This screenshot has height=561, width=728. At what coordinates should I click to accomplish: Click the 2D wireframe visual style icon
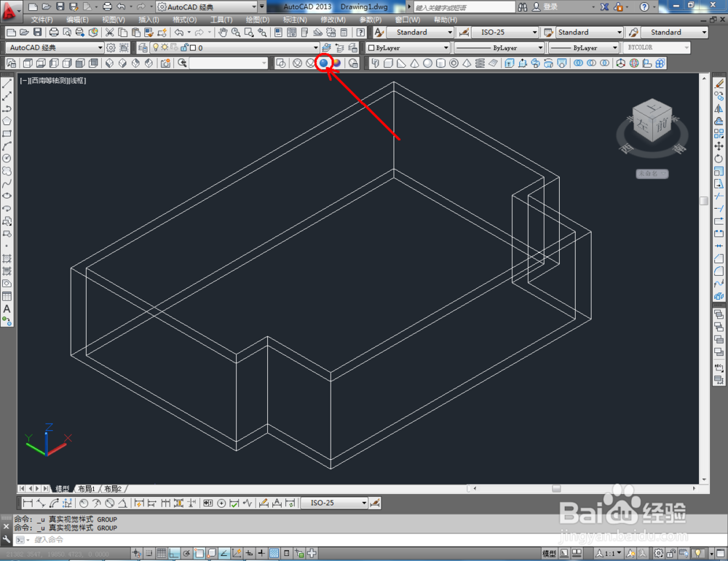point(281,63)
